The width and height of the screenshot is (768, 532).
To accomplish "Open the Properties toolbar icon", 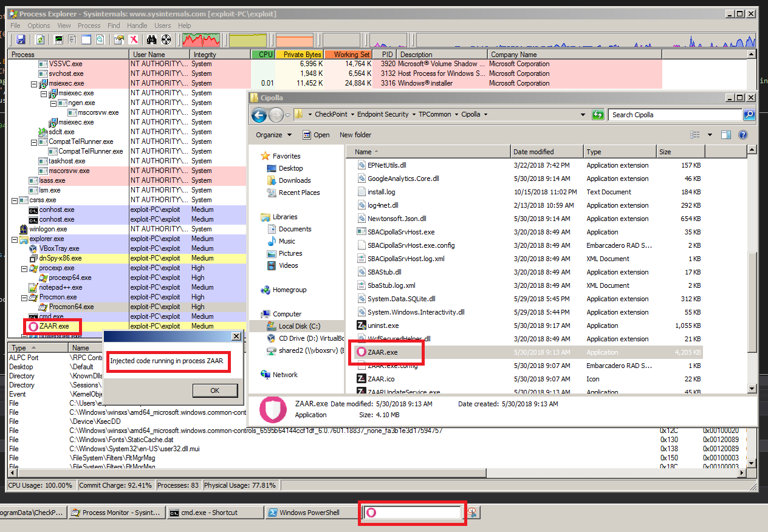I will click(119, 39).
